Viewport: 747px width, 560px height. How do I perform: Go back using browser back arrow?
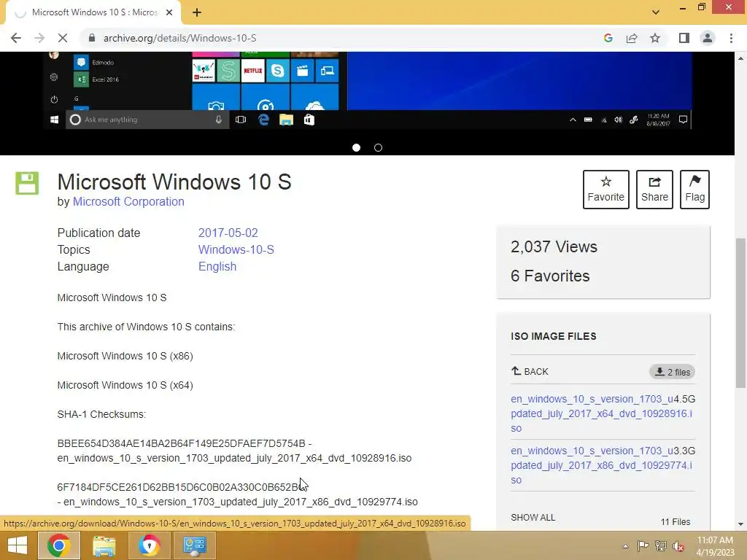(x=16, y=38)
